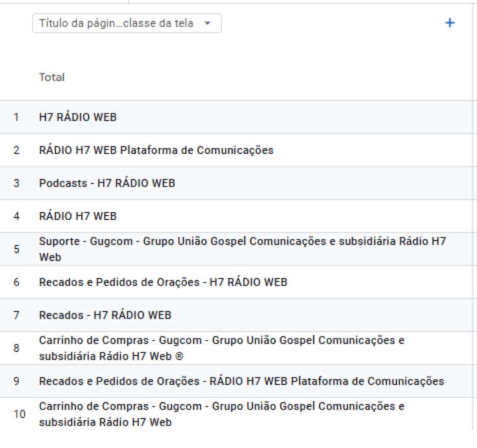Select Podcasts - H7 RÁDIO WEB row
Viewport: 477px width, 448px height.
[x=236, y=183]
